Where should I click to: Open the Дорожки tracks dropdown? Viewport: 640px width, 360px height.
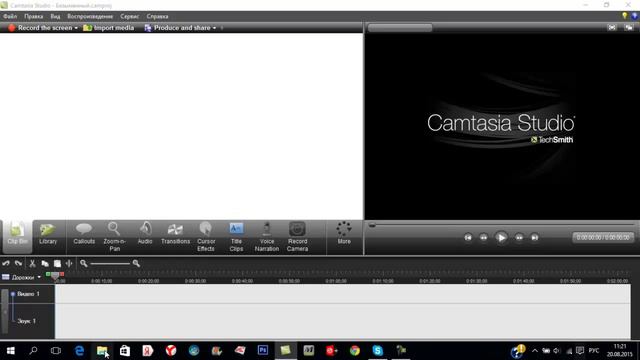coord(22,277)
